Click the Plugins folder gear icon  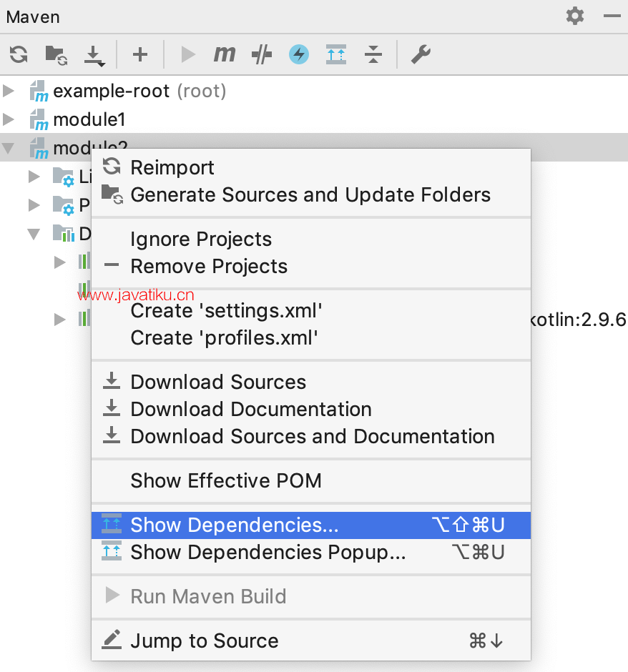pyautogui.click(x=63, y=206)
